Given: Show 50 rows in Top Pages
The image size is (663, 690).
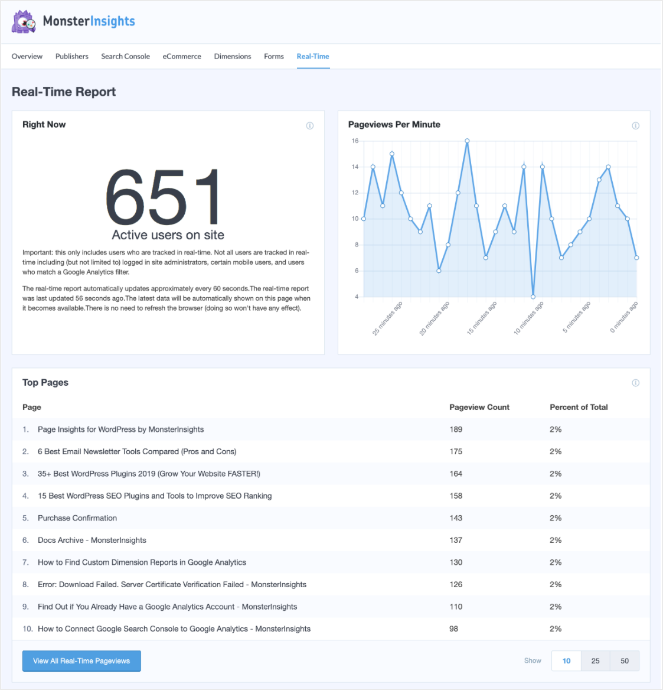Looking at the screenshot, I should [x=625, y=661].
